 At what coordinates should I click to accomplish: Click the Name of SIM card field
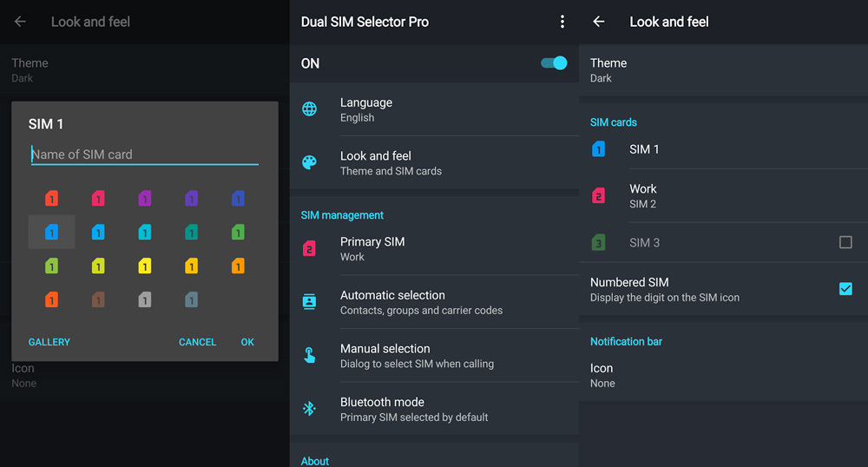(x=144, y=155)
